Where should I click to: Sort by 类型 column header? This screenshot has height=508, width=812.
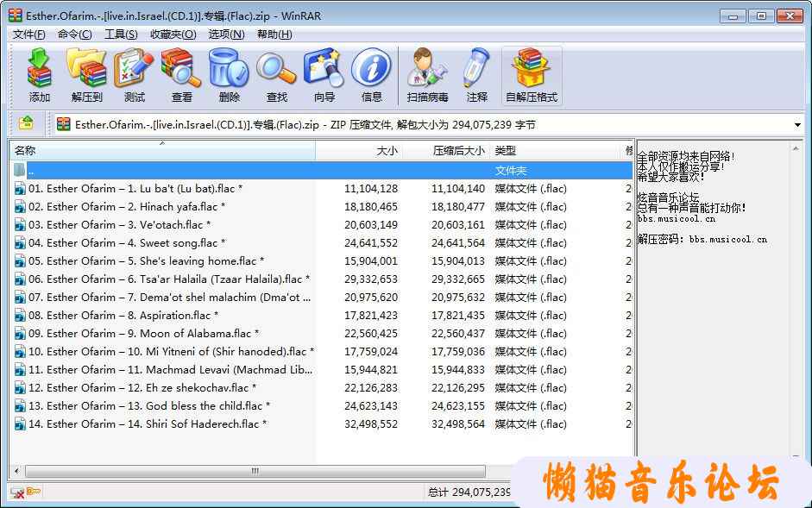click(x=555, y=151)
